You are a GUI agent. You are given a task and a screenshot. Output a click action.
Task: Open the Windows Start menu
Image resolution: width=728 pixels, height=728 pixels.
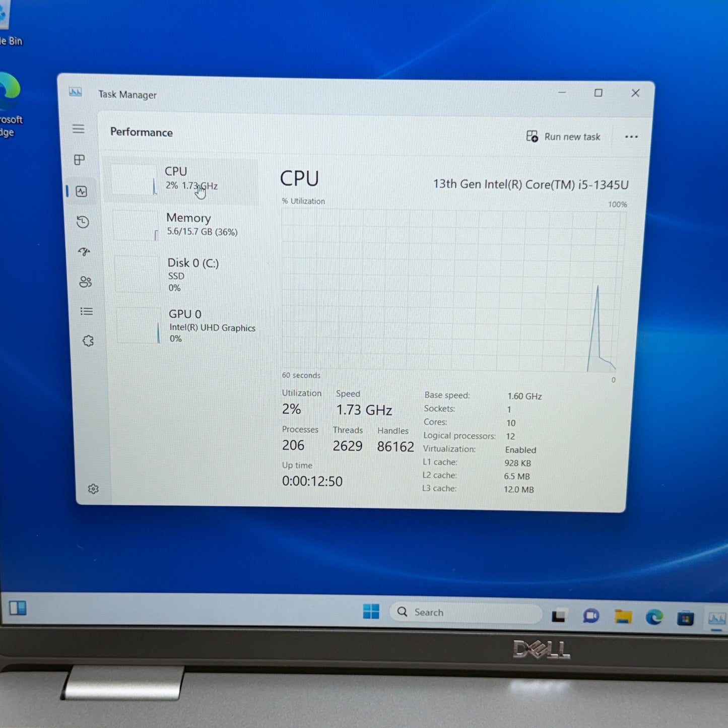click(371, 611)
